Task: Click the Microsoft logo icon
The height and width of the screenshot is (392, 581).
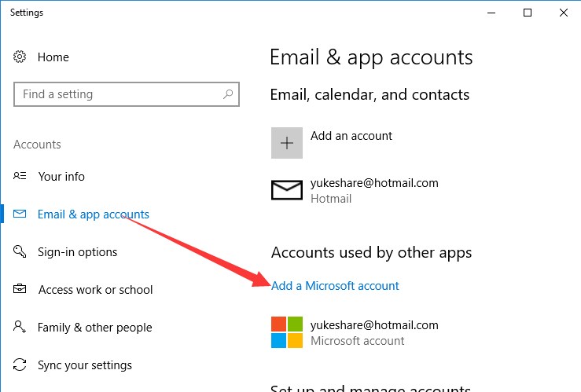Action: coord(287,332)
